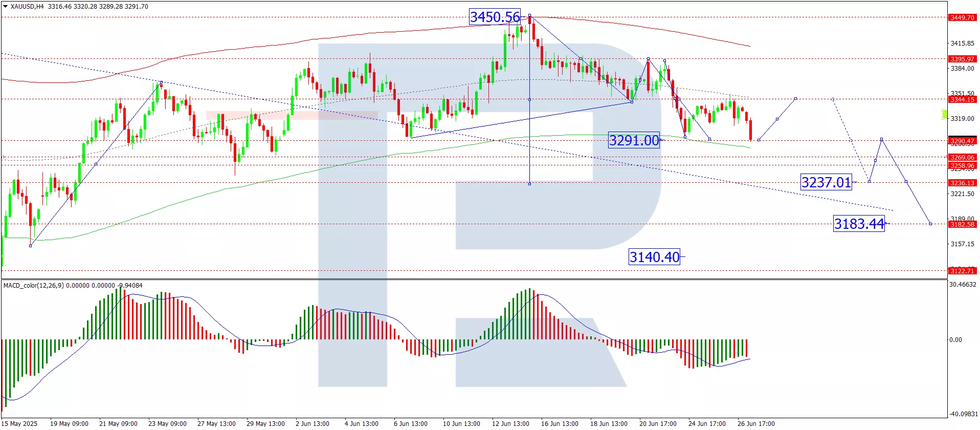Click the 3182.58 red price tag

point(962,225)
